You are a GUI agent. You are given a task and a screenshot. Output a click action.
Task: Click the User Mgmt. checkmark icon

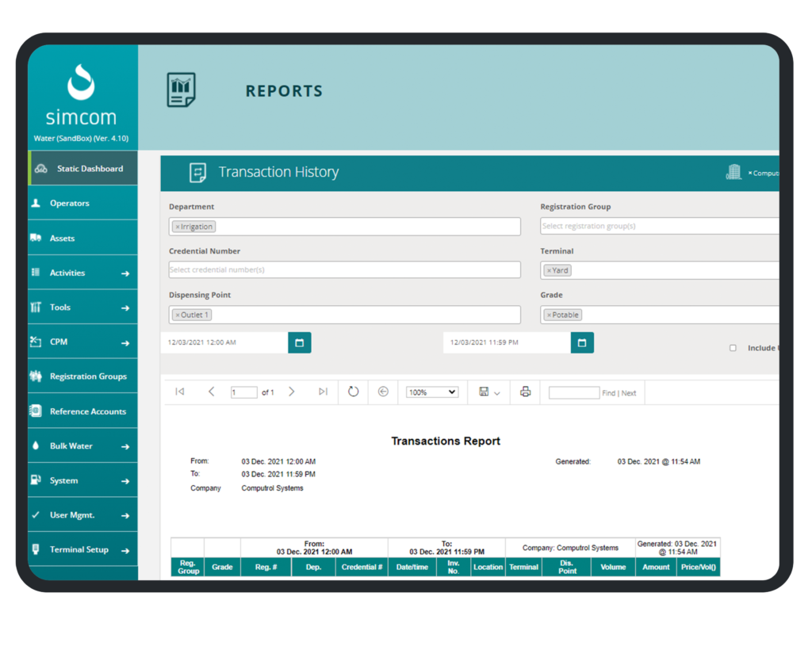[x=38, y=514]
